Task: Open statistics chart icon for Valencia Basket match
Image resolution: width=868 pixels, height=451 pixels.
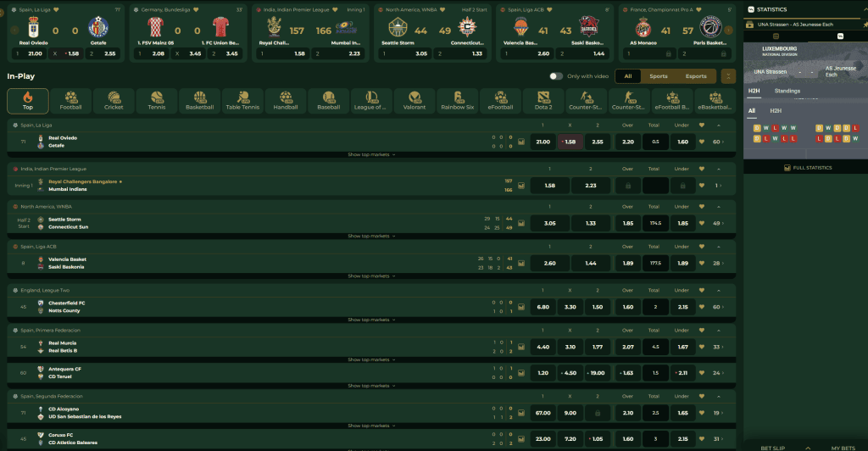Action: (x=521, y=263)
